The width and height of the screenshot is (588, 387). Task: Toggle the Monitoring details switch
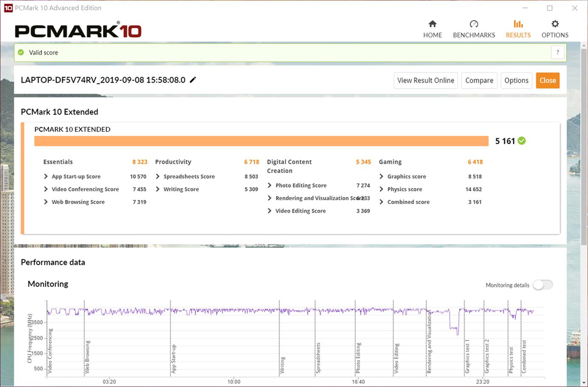point(543,285)
